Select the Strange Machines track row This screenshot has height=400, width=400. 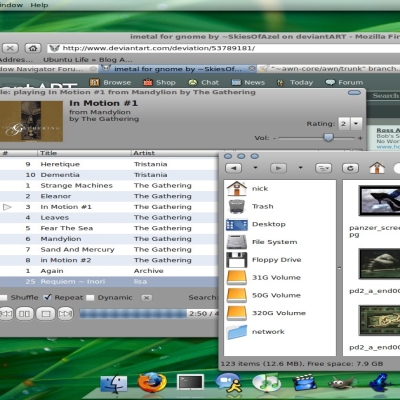coord(109,185)
